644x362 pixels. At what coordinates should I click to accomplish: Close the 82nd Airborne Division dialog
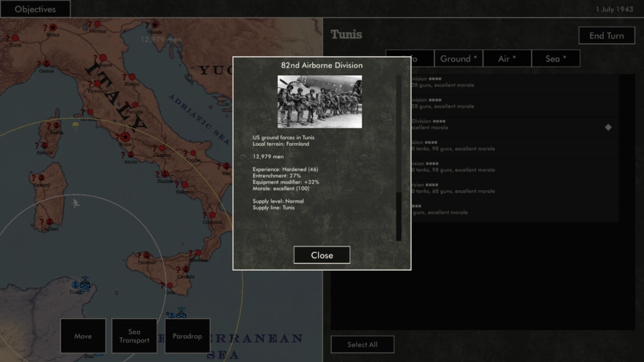click(321, 255)
